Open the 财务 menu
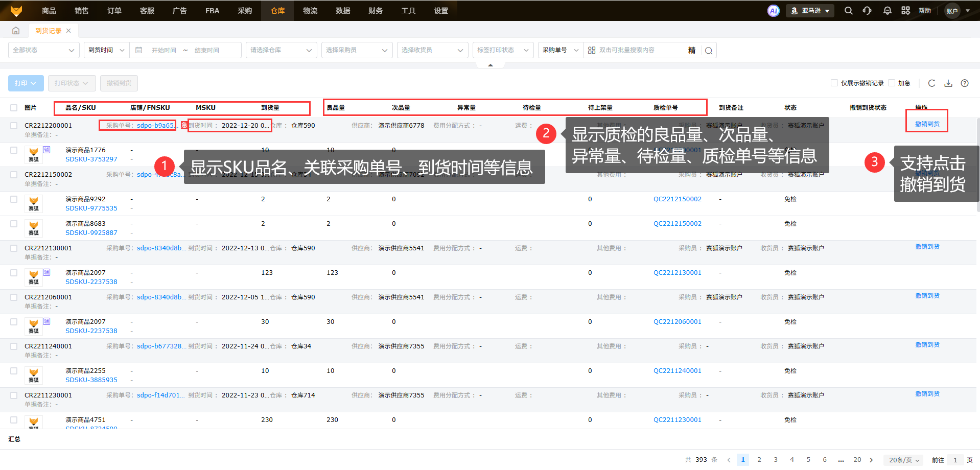 (376, 11)
